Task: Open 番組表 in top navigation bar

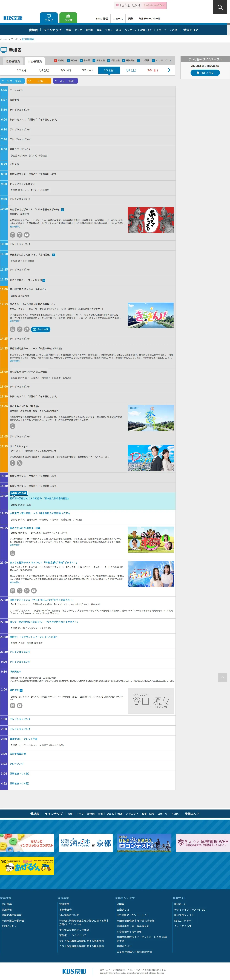Action: click(33, 30)
